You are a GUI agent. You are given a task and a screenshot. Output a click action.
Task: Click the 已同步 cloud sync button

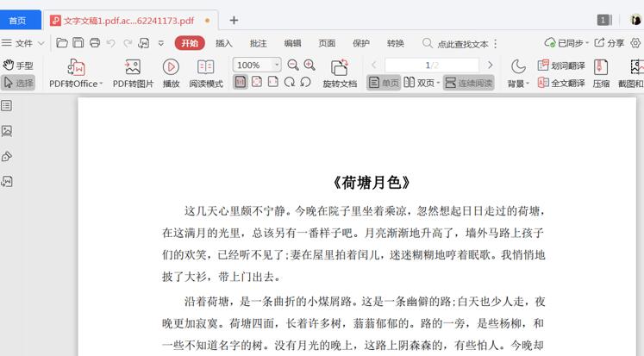566,43
